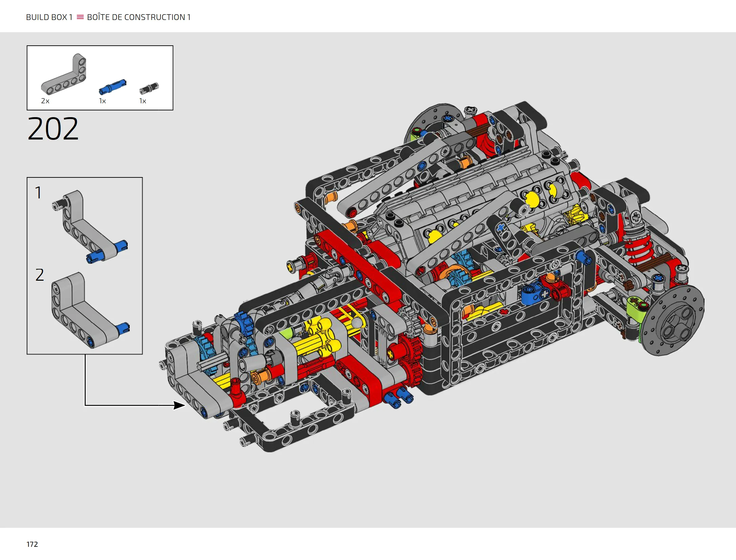This screenshot has width=736, height=560.
Task: Click the 'BOÎTE DE CONSTRUCTION 1' header text
Action: tap(139, 17)
